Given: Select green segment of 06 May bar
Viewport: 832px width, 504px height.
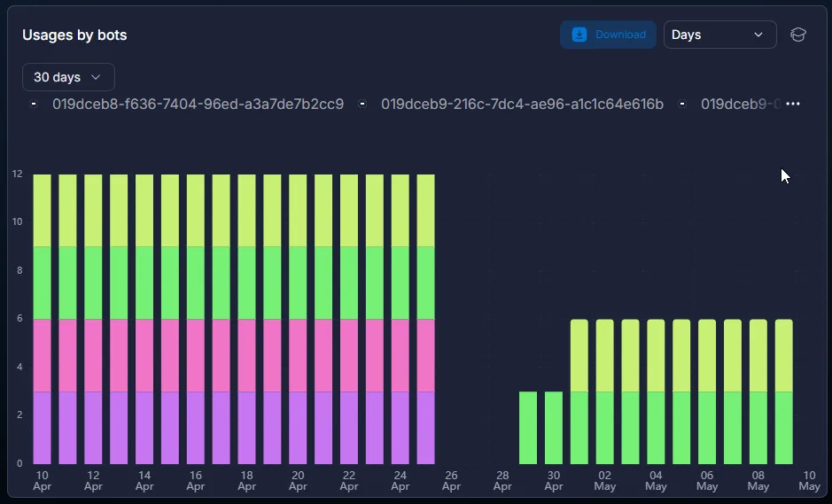Looking at the screenshot, I should [x=707, y=428].
